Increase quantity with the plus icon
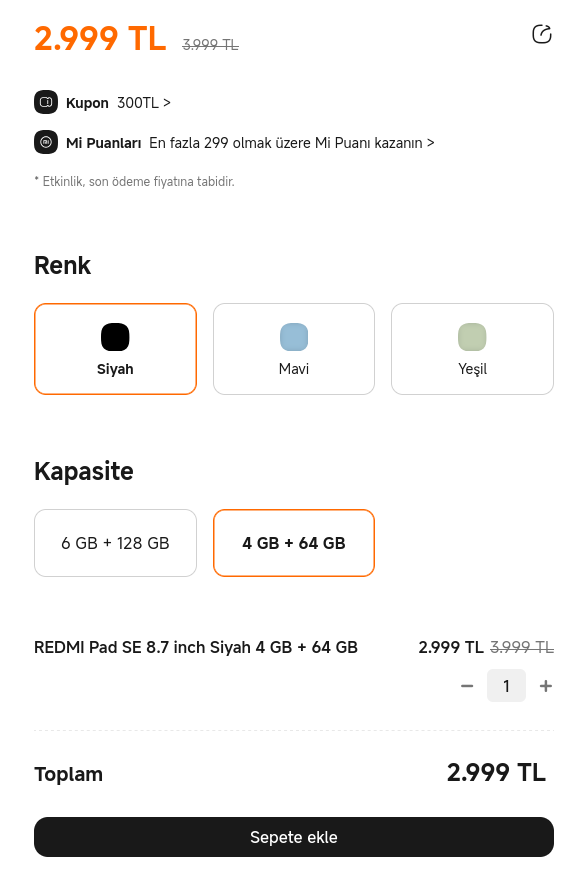 (546, 686)
